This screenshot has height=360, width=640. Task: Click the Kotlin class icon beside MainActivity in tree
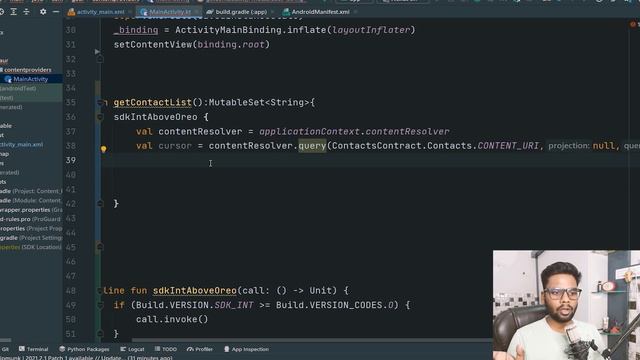click(x=8, y=79)
